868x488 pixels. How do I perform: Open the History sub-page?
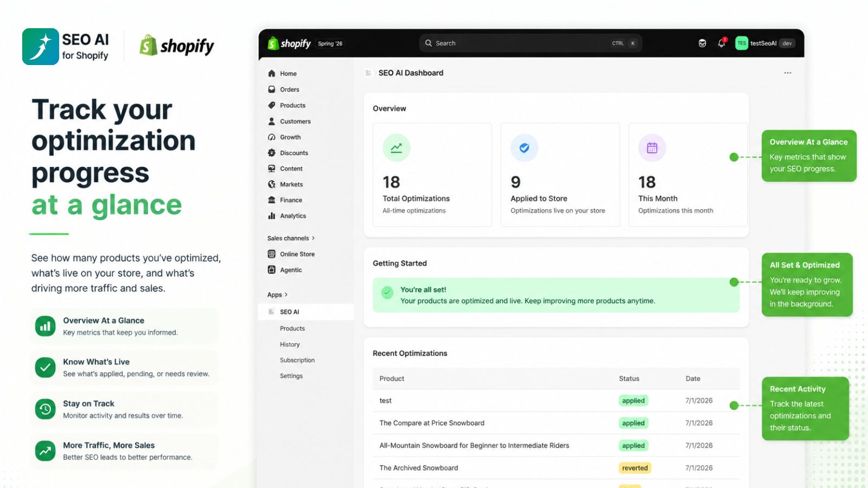[290, 344]
